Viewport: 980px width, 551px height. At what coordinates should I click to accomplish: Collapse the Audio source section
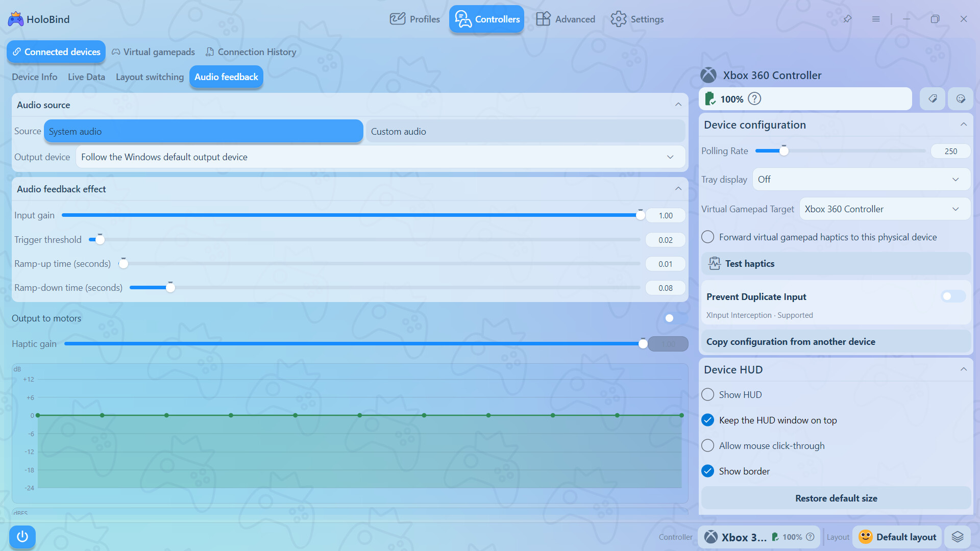click(x=678, y=105)
